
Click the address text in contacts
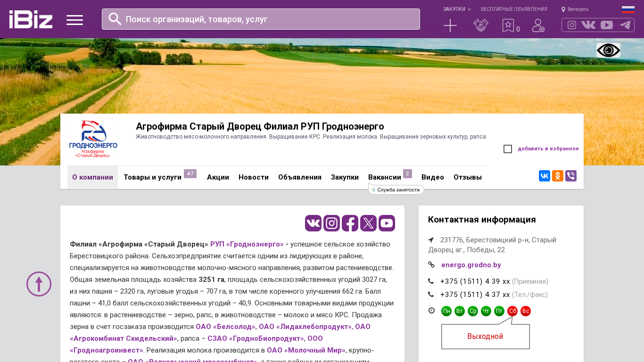pos(492,245)
